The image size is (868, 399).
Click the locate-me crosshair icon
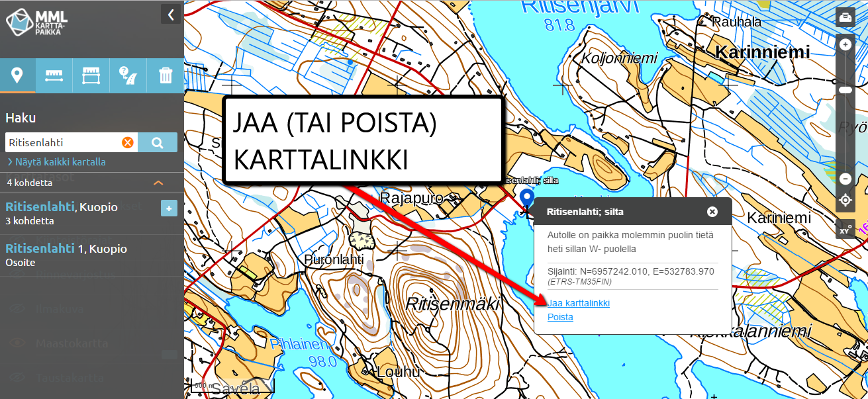coord(845,200)
